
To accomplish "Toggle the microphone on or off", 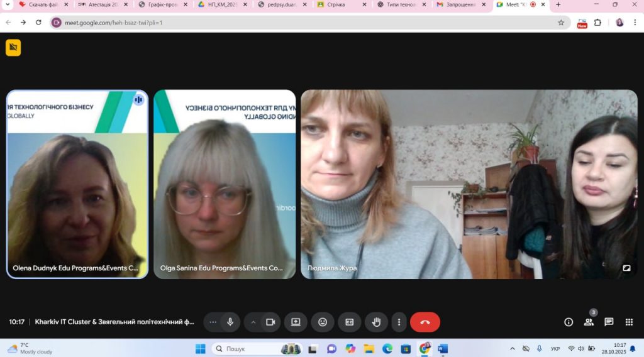I will pos(230,322).
